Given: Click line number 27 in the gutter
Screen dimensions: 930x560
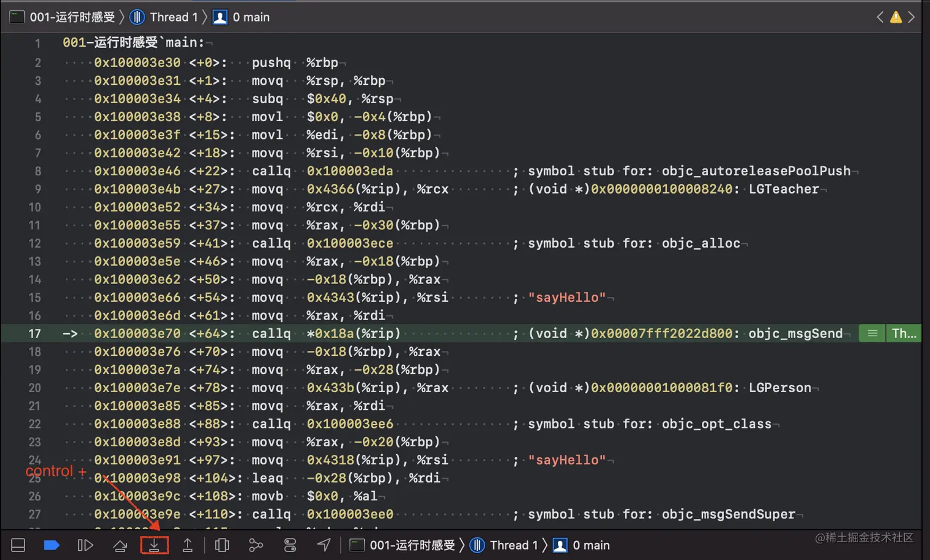Looking at the screenshot, I should tap(34, 515).
